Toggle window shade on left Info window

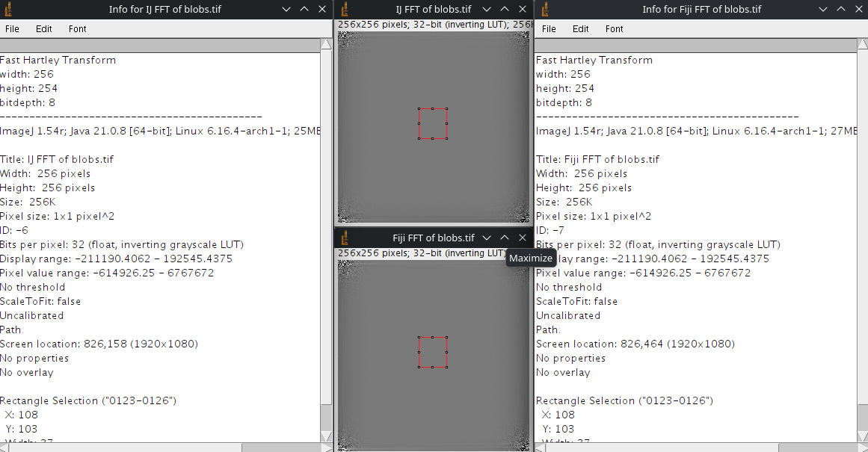pyautogui.click(x=286, y=10)
